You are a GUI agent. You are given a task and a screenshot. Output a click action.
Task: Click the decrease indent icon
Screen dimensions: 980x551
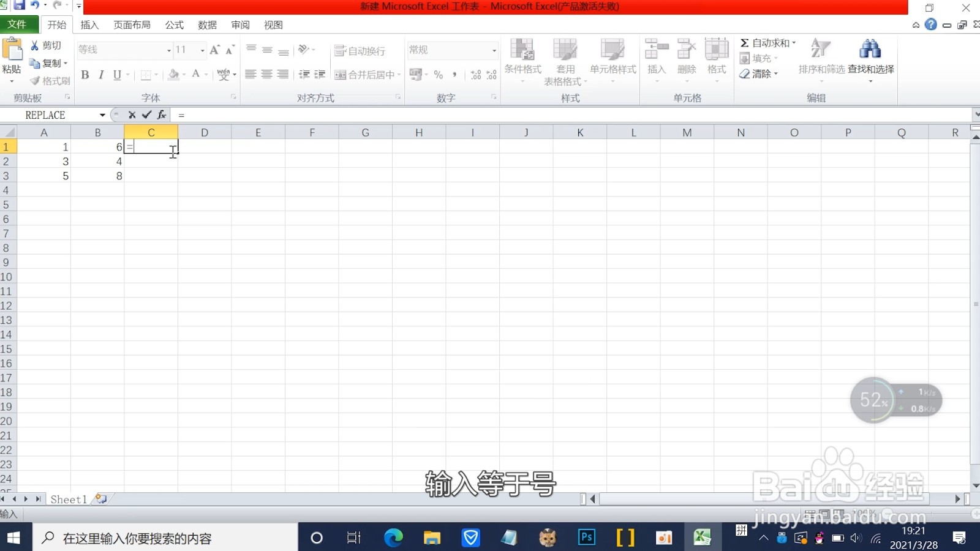click(x=304, y=74)
